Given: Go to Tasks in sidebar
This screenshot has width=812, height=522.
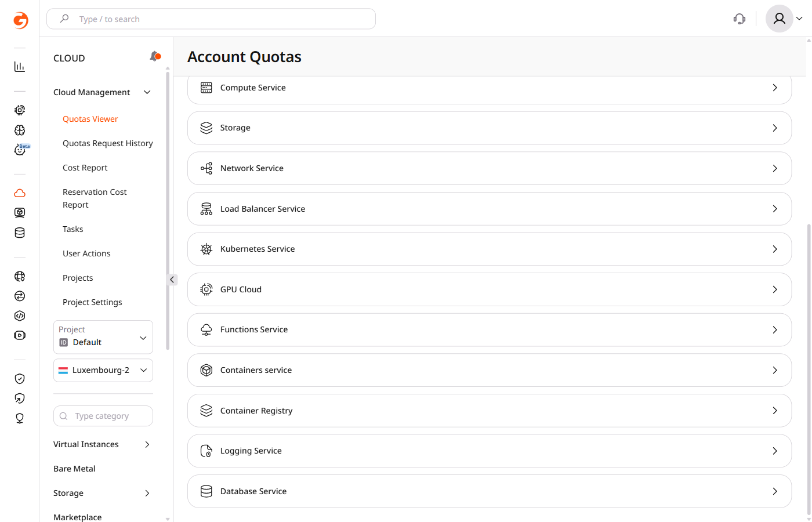Looking at the screenshot, I should click(73, 229).
